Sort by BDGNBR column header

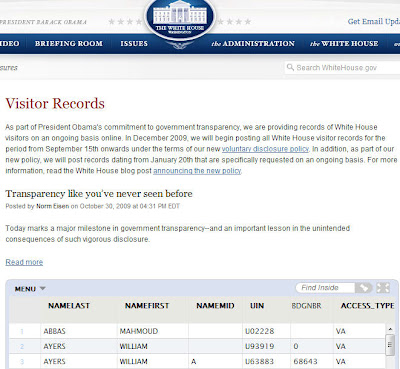(306, 306)
